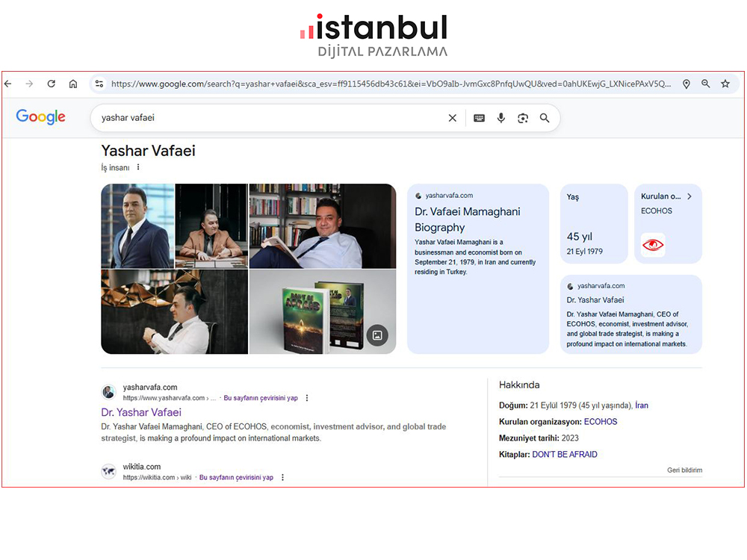The width and height of the screenshot is (747, 560).
Task: Open the browser home page icon
Action: point(72,84)
